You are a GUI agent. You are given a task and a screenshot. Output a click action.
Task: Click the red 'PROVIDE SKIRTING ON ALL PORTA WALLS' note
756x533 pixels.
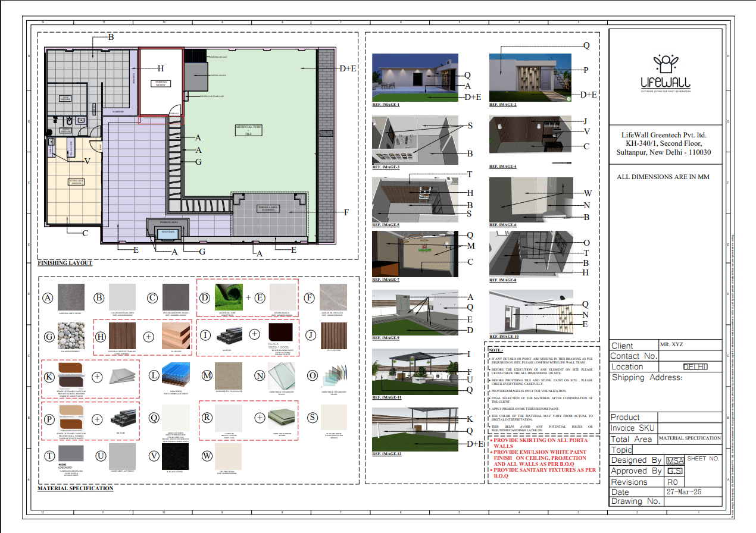tap(541, 443)
